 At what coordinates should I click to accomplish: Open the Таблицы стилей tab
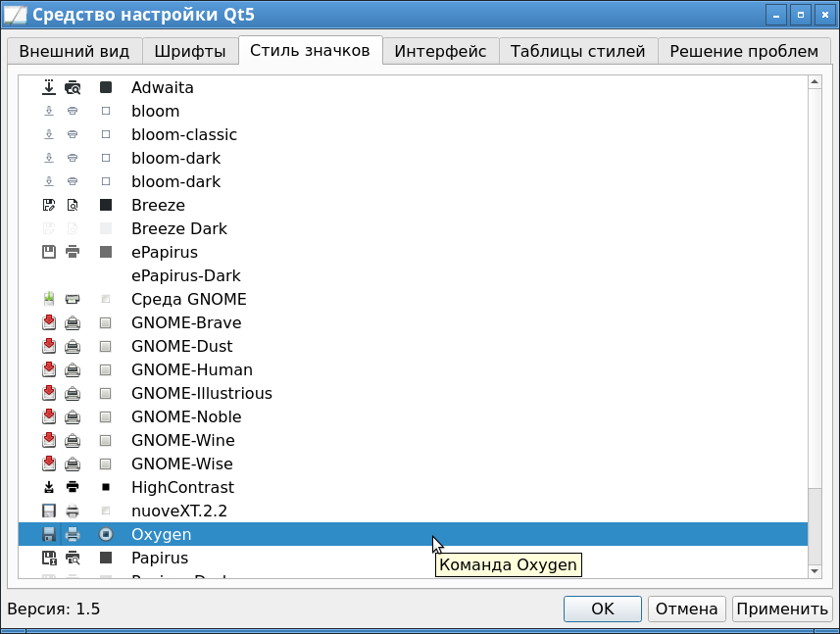coord(577,51)
